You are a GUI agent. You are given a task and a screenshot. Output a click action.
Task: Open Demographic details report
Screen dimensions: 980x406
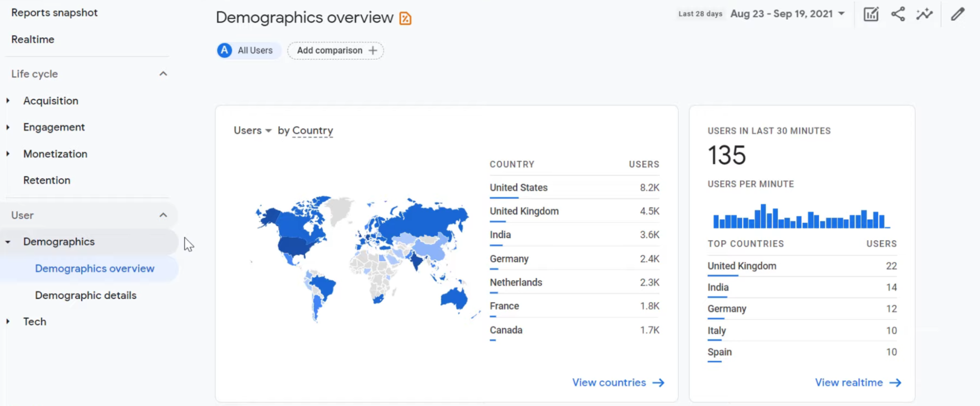pos(86,295)
